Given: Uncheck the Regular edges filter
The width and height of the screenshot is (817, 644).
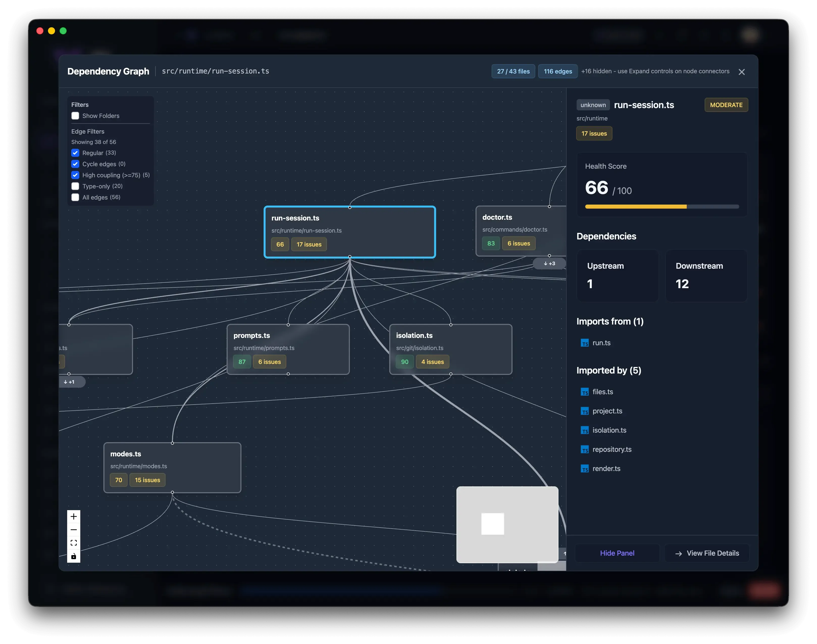Looking at the screenshot, I should (x=75, y=153).
